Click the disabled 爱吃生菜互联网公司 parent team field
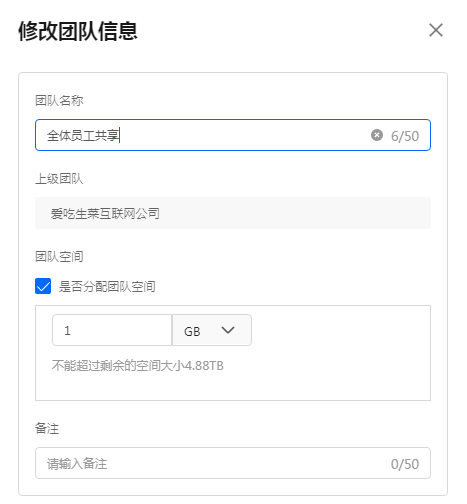 pyautogui.click(x=233, y=213)
